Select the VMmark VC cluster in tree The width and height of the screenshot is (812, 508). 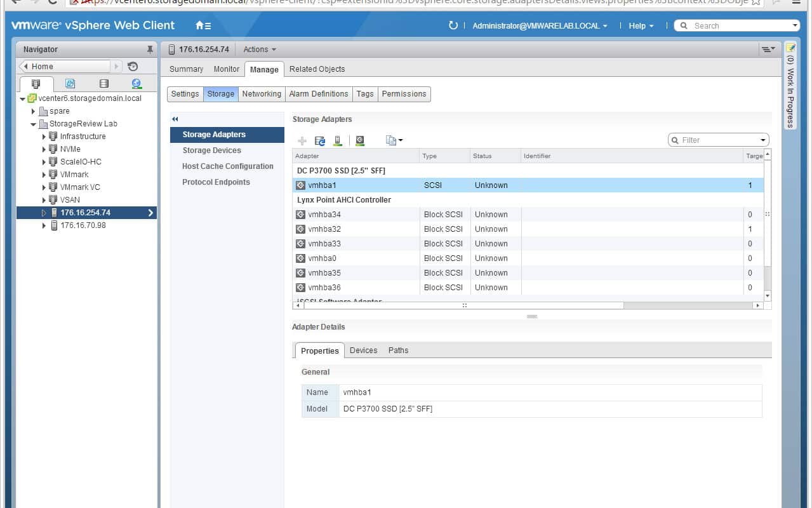pyautogui.click(x=80, y=187)
